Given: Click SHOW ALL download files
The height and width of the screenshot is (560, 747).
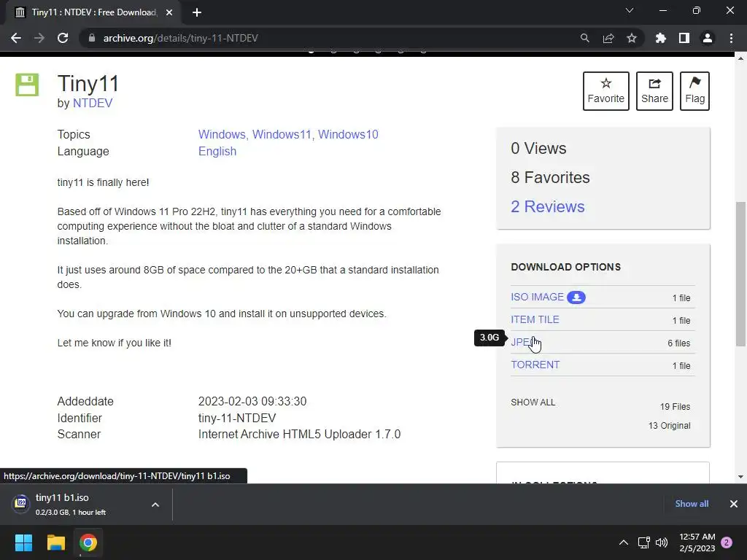Looking at the screenshot, I should click(533, 402).
